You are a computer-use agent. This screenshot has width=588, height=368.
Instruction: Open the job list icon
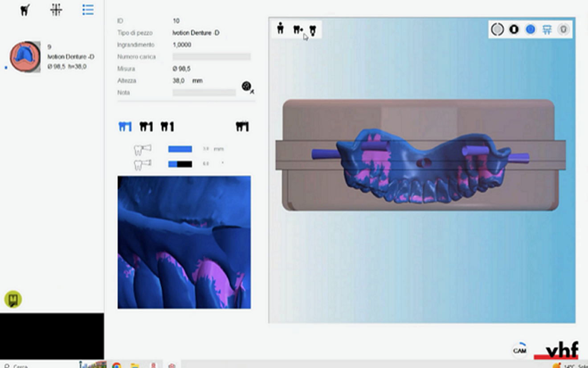pos(88,10)
